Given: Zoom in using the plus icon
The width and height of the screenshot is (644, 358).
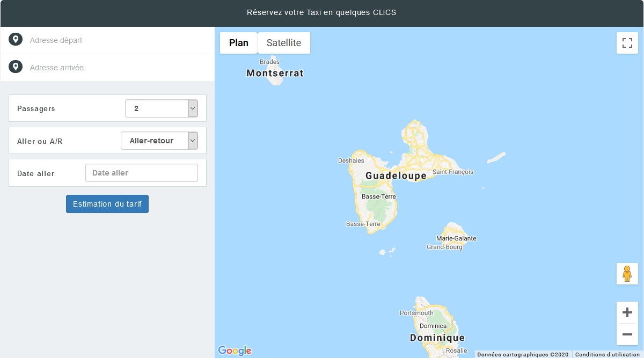Looking at the screenshot, I should click(627, 312).
